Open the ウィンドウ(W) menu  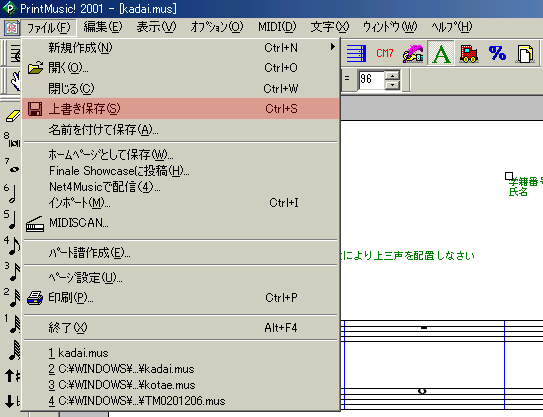coord(390,27)
